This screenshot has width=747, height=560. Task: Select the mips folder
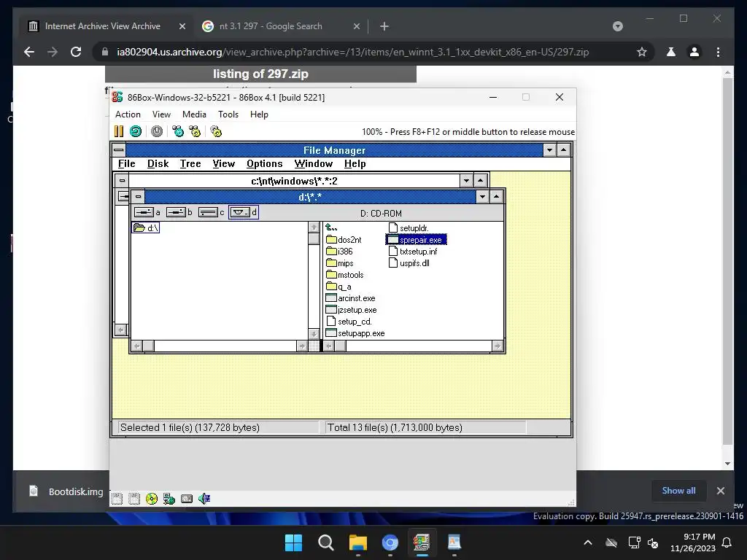340,263
